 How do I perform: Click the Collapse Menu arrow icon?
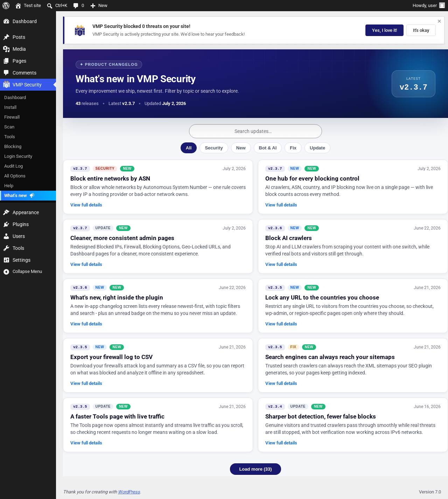(6, 272)
